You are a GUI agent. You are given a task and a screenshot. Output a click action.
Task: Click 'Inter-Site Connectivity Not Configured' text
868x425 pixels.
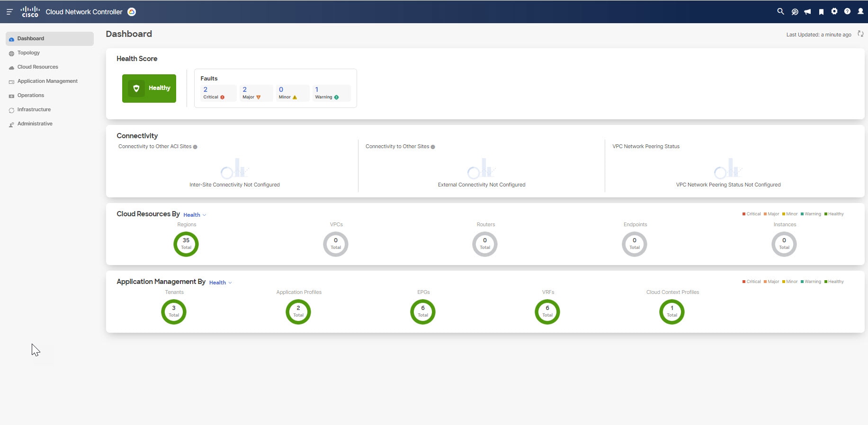(234, 185)
